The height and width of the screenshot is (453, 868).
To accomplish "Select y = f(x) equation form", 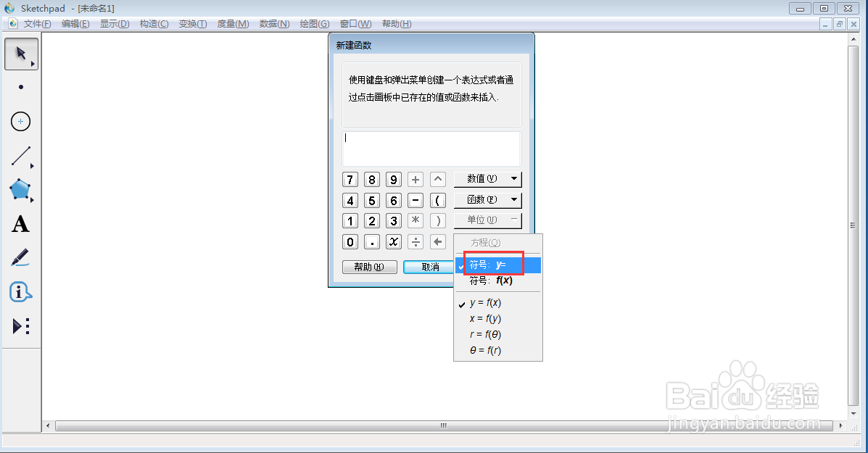I will (x=497, y=302).
